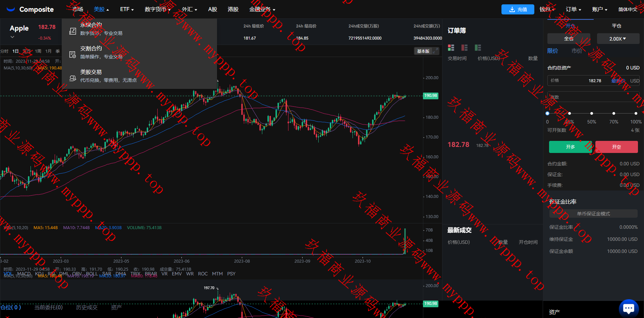Image resolution: width=644 pixels, height=318 pixels.
Task: Expand the Apple symbol chevron
Action: click(x=12, y=37)
